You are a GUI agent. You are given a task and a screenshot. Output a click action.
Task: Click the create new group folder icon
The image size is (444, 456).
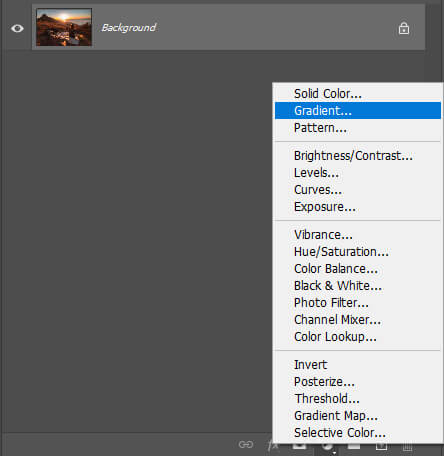pos(354,446)
